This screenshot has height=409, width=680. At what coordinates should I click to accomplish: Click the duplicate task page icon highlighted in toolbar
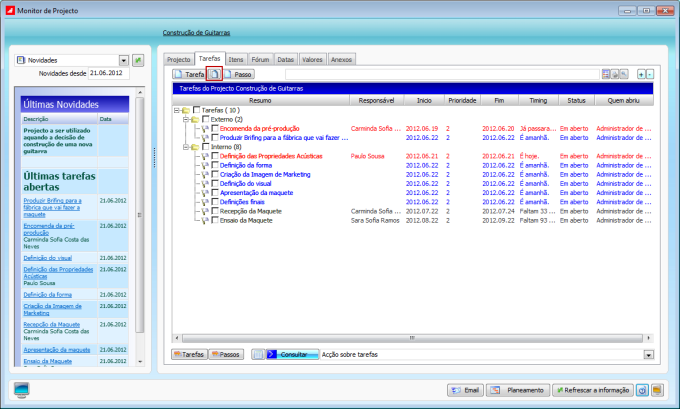(214, 74)
